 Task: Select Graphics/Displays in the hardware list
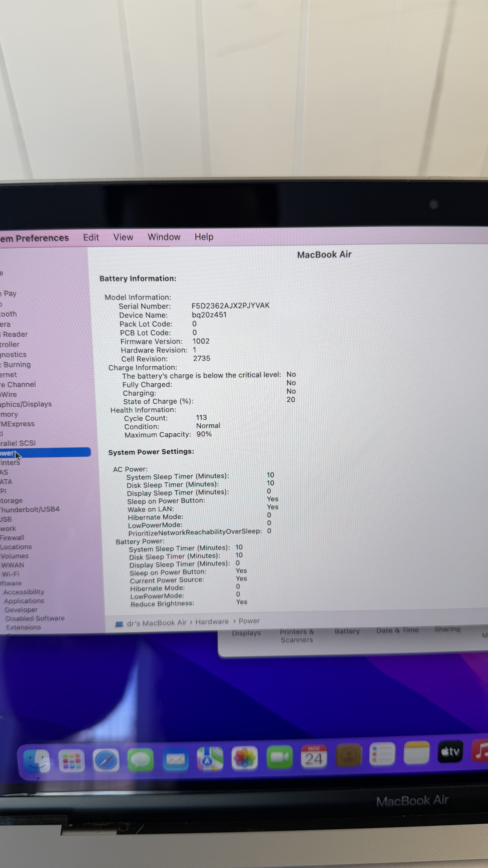coord(26,404)
